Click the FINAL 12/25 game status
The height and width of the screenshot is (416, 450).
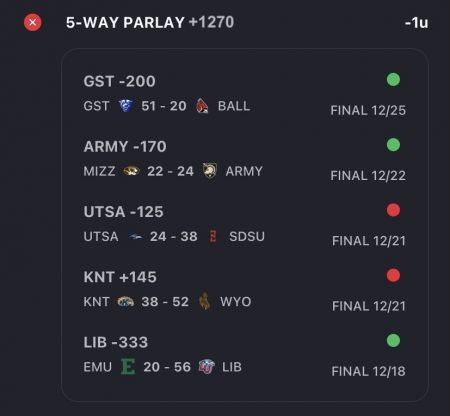pos(368,110)
